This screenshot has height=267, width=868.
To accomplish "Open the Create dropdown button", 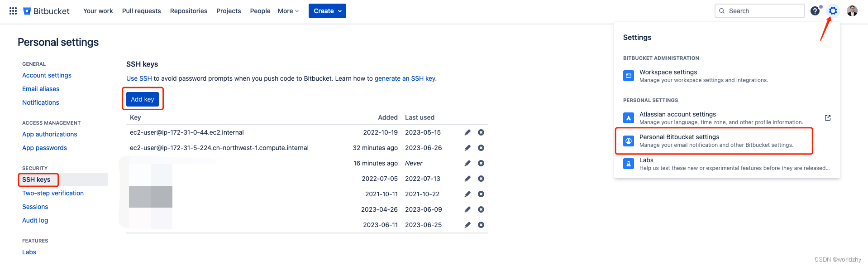I will click(x=327, y=11).
